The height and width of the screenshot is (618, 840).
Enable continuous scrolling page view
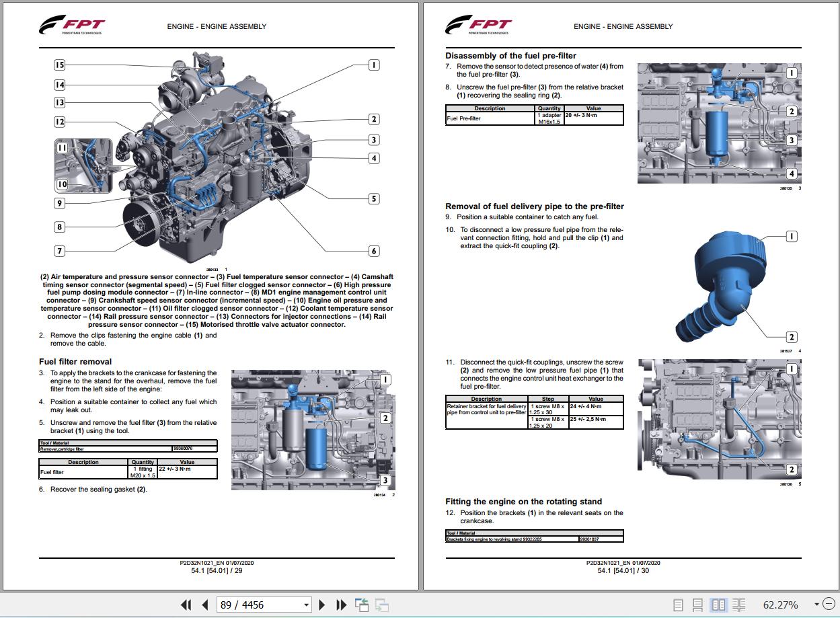pos(698,605)
